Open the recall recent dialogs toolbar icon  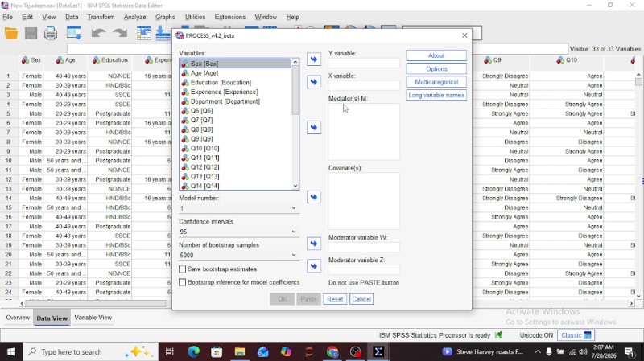74,33
